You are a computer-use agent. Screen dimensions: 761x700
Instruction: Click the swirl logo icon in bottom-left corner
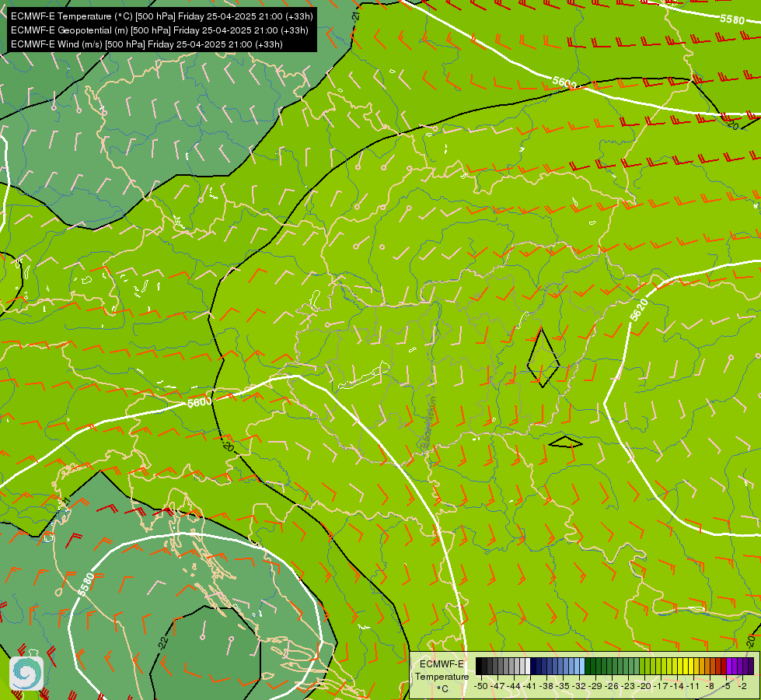26,673
